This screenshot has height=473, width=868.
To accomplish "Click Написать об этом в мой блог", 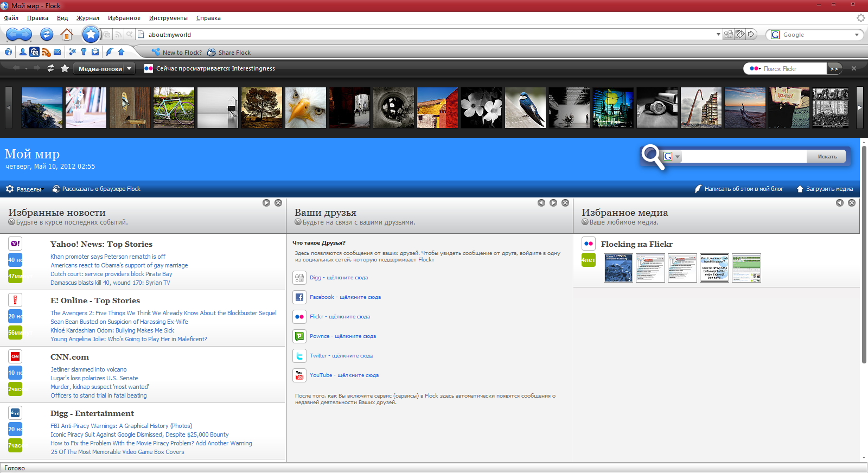I will pos(739,189).
